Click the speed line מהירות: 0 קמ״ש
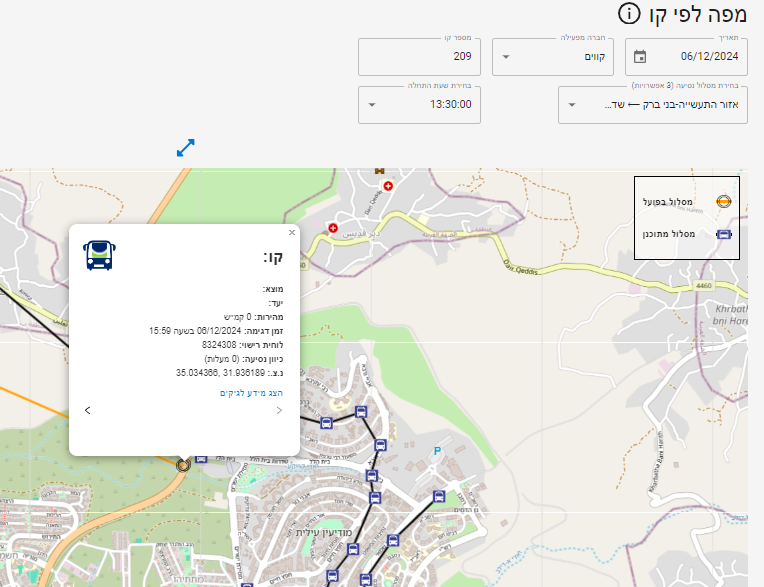Screen dimensions: 764x587 253,317
